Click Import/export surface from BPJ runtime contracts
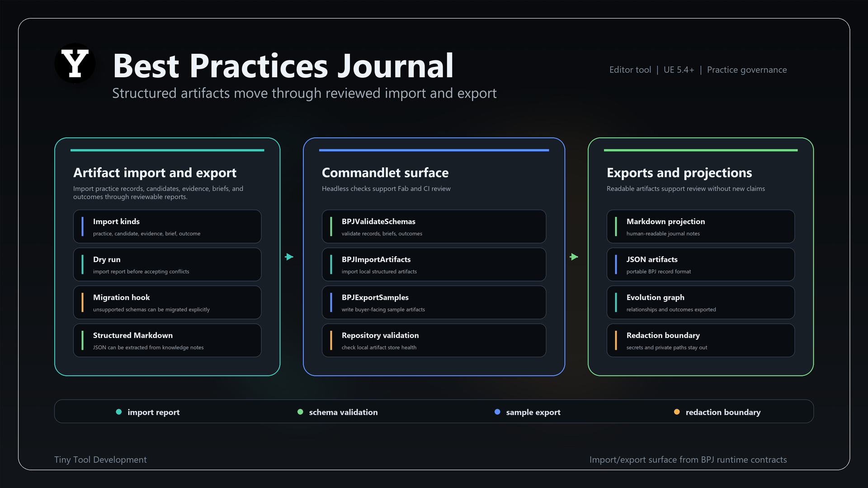The width and height of the screenshot is (868, 488). [x=688, y=460]
